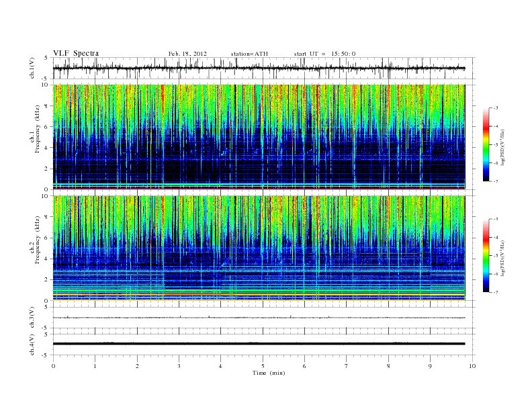
Task: Click the "4" label on the Time axis
Action: coord(221,366)
